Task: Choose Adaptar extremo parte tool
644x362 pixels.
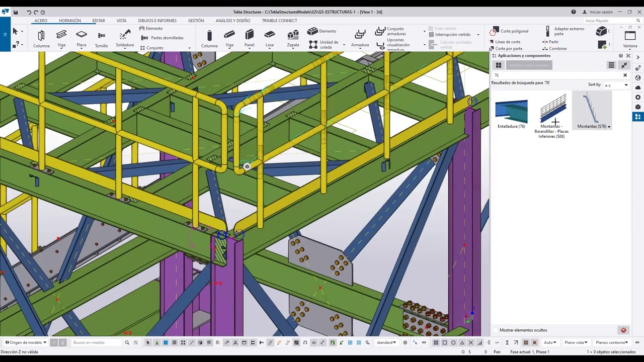Action: click(565, 31)
